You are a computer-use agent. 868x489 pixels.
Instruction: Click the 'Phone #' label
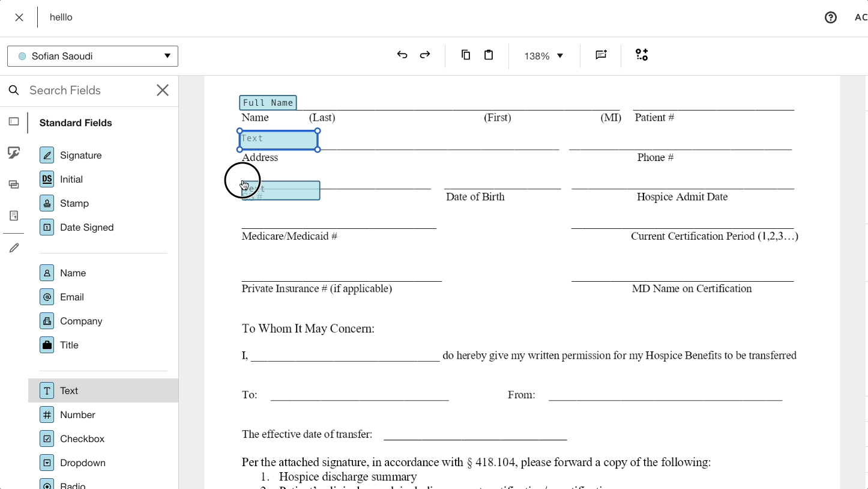(x=656, y=157)
